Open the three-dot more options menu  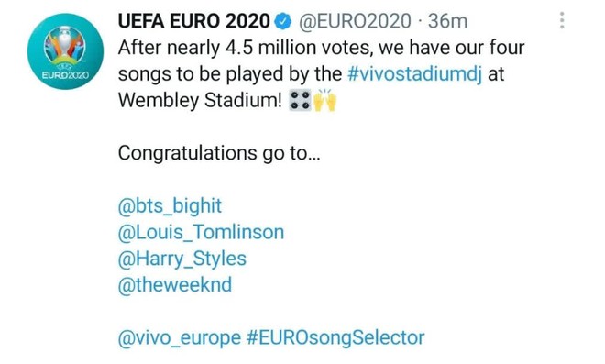coord(562,20)
